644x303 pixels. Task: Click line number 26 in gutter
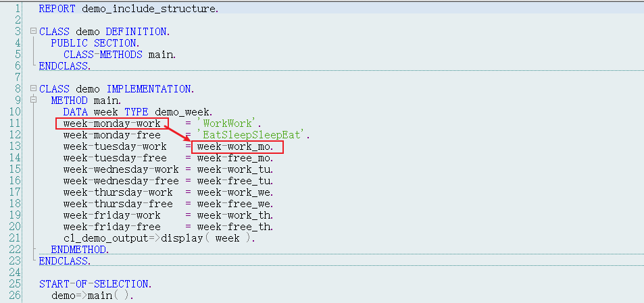point(14,295)
